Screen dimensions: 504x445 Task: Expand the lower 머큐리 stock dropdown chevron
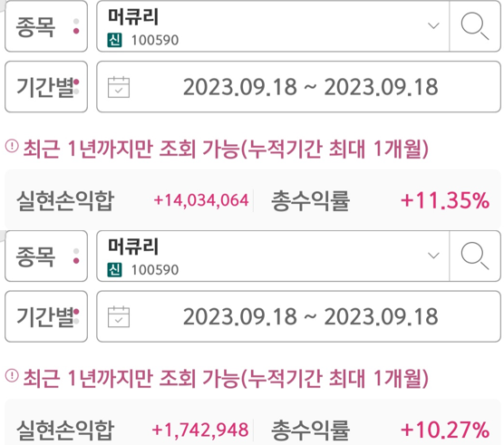(x=433, y=256)
